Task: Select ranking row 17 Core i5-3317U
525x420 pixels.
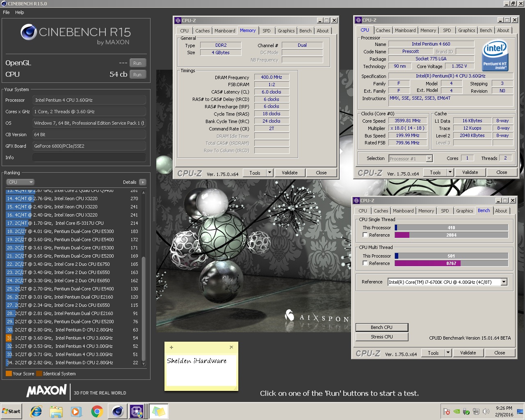Action: pyautogui.click(x=74, y=223)
